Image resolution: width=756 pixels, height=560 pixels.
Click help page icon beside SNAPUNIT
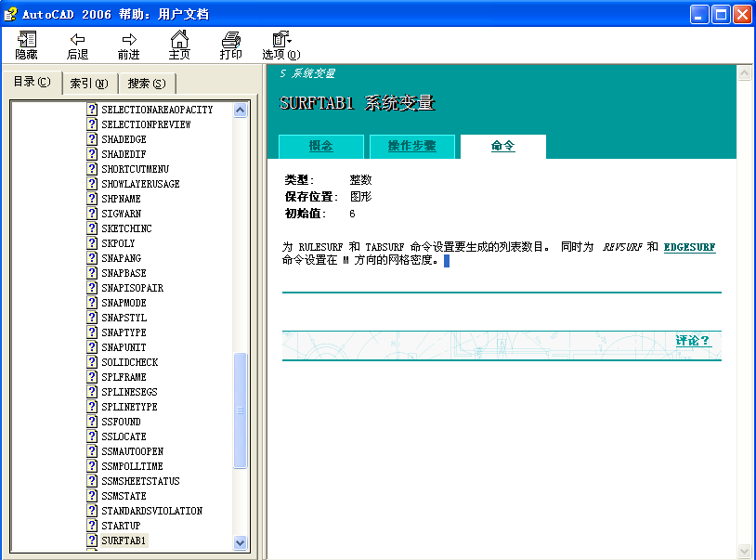click(92, 347)
